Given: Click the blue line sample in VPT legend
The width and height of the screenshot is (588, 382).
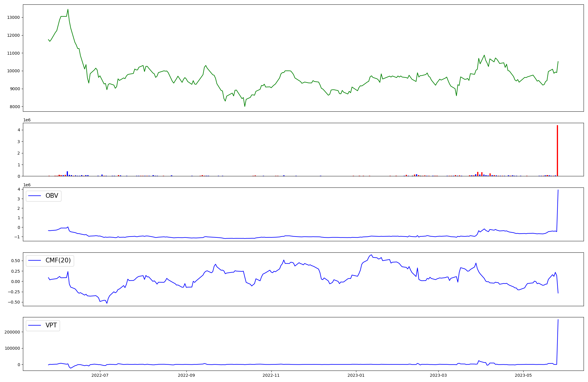Looking at the screenshot, I should pos(35,325).
